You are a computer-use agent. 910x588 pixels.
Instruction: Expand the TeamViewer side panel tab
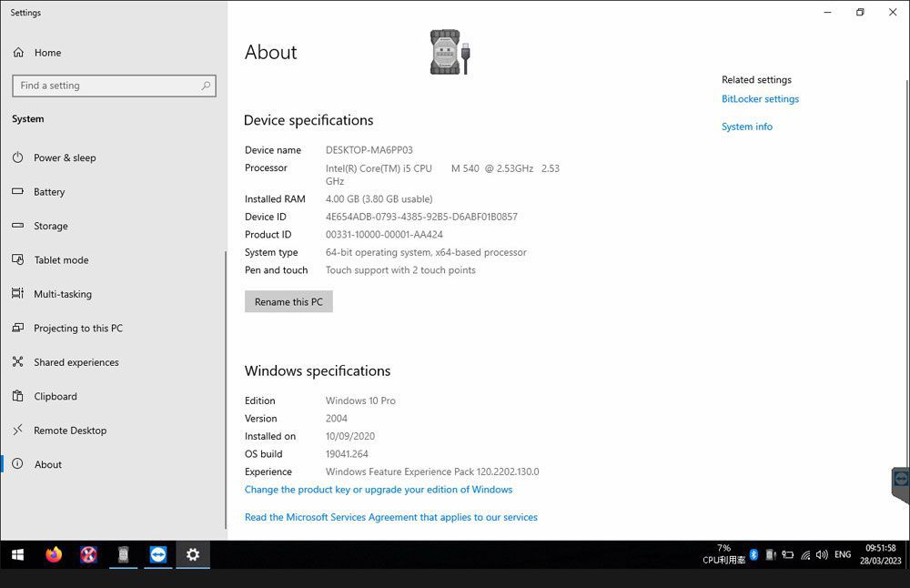tap(901, 483)
